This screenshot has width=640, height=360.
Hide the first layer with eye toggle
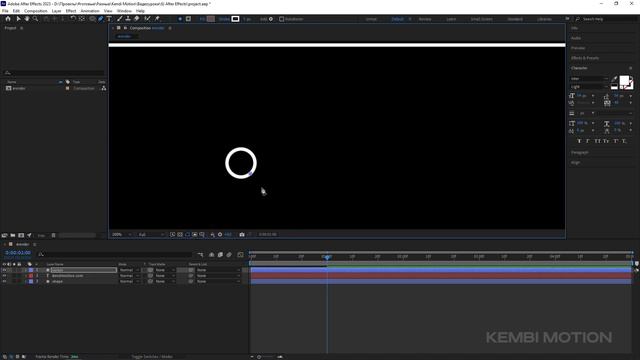click(x=4, y=270)
